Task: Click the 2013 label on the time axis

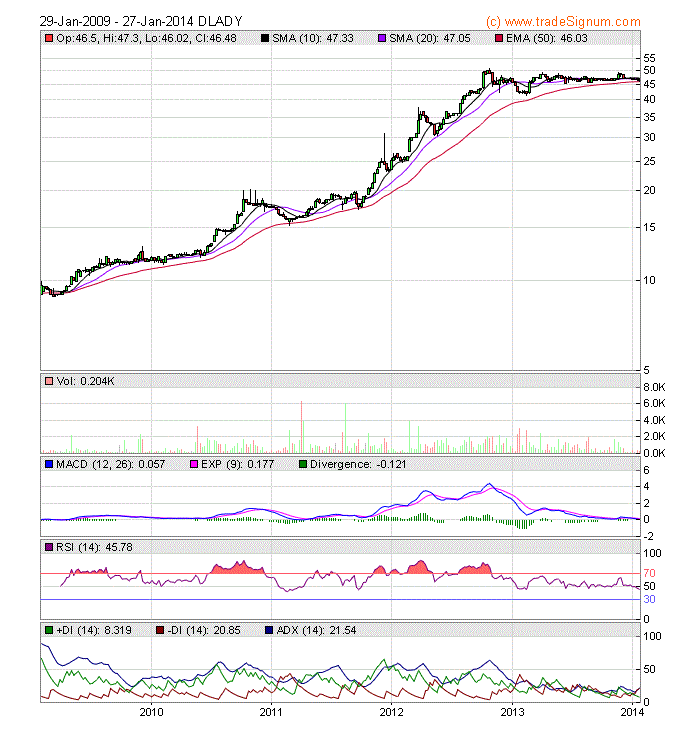Action: point(512,712)
